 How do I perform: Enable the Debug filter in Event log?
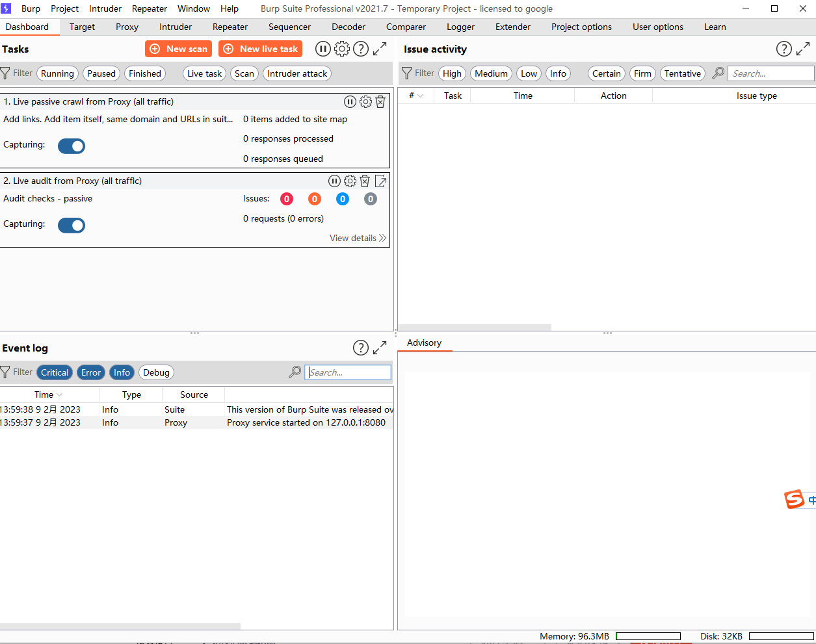[156, 372]
